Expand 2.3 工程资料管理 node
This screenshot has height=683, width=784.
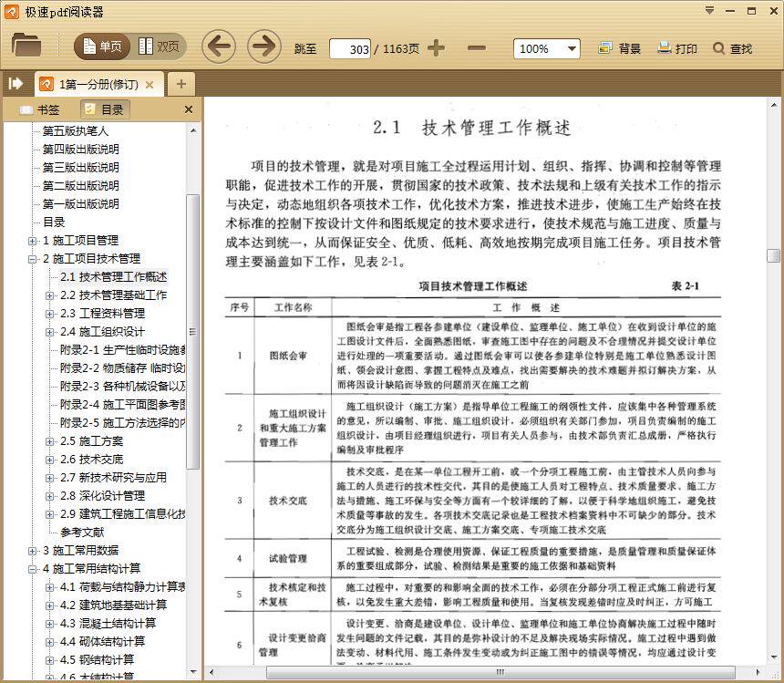[49, 314]
